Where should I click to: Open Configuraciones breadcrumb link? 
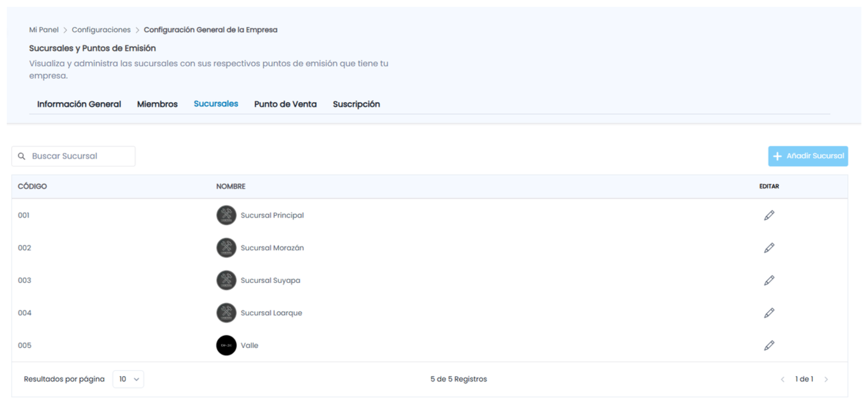pos(101,30)
